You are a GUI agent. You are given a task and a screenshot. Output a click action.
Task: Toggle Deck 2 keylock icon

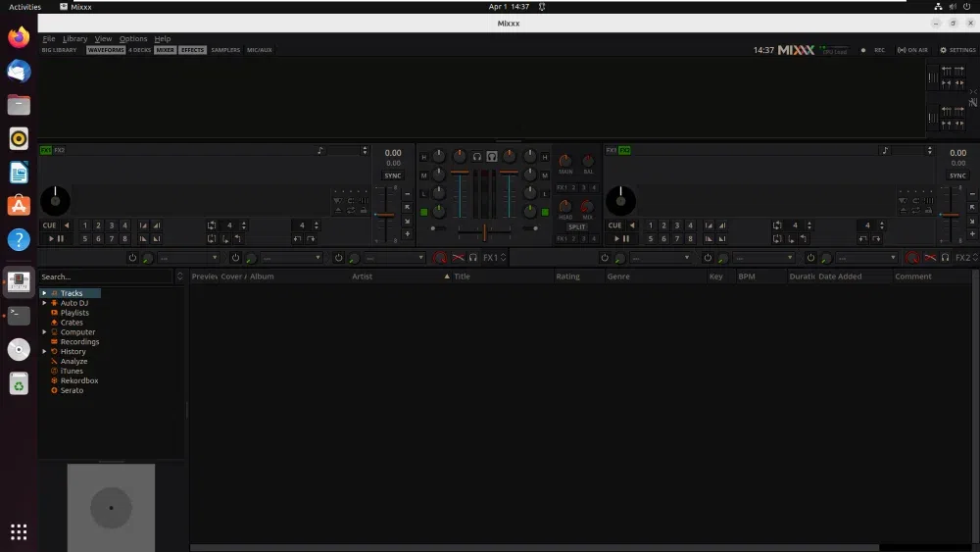click(x=928, y=210)
